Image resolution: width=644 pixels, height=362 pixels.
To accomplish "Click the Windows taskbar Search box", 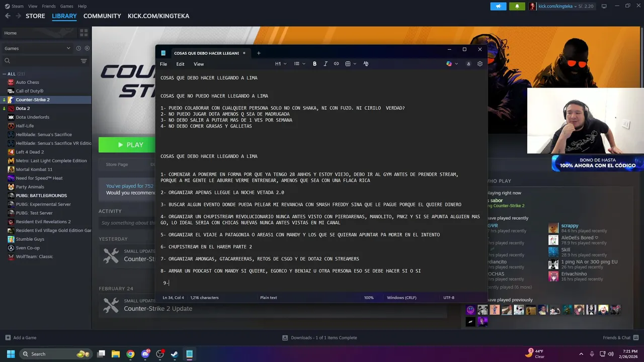I will click(56, 354).
